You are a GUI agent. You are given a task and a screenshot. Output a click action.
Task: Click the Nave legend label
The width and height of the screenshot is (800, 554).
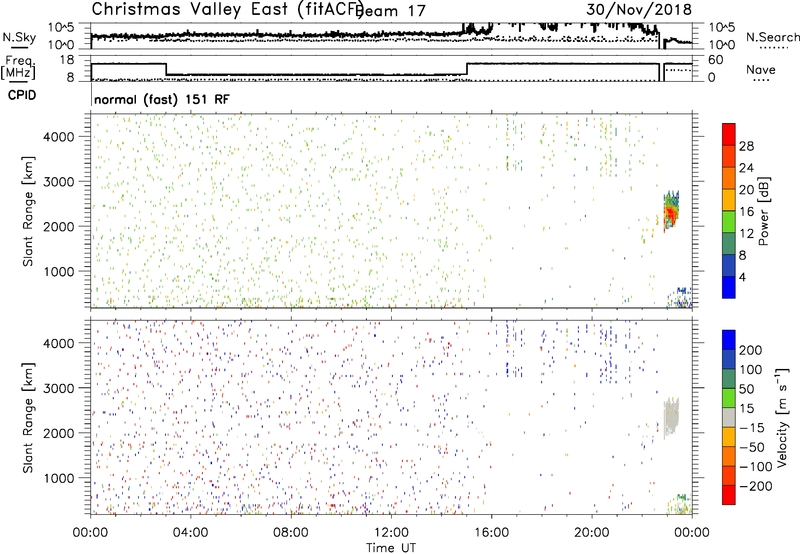pos(761,70)
